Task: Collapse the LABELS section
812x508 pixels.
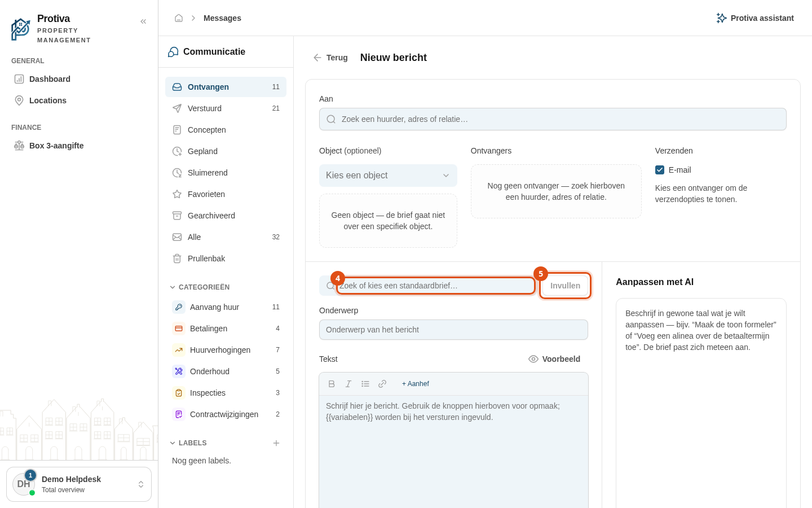Action: point(188,443)
